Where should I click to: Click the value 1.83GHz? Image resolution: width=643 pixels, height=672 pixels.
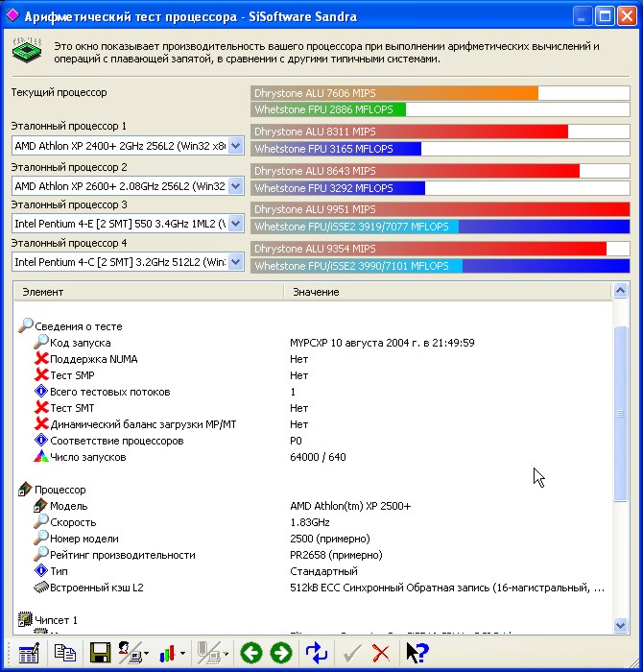pos(310,522)
